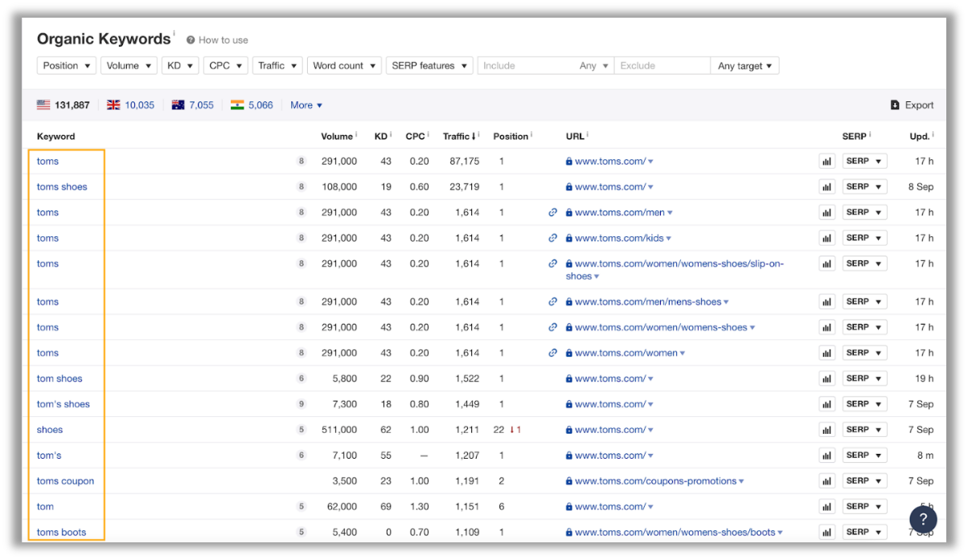
Task: Click the SERP features badge 9 for tom's shoes
Action: click(x=301, y=404)
